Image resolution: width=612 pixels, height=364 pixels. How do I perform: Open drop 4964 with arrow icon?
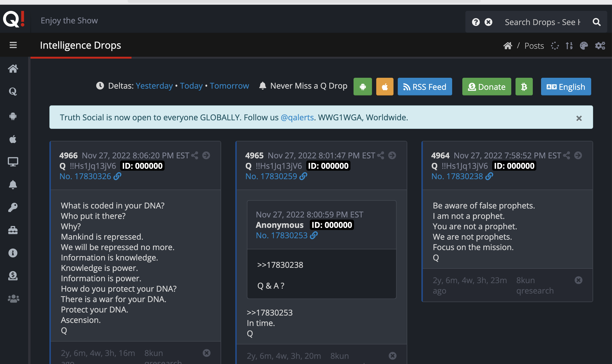578,155
